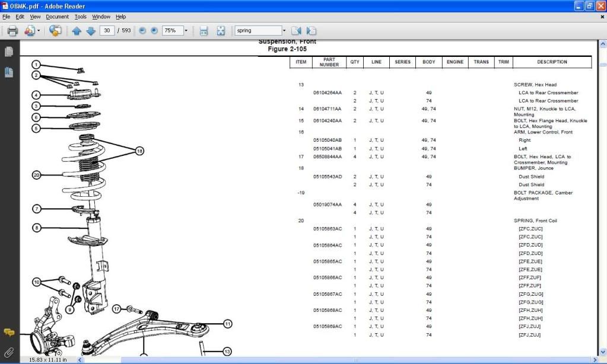Screen dimensions: 607x364
Task: Open the Document menu
Action: coord(58,17)
